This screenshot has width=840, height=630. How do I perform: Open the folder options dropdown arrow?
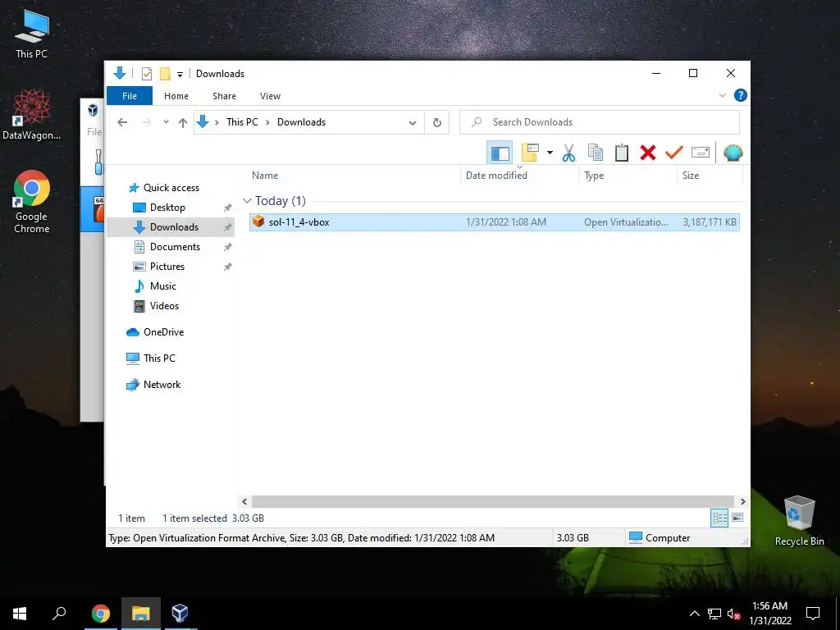(x=550, y=153)
